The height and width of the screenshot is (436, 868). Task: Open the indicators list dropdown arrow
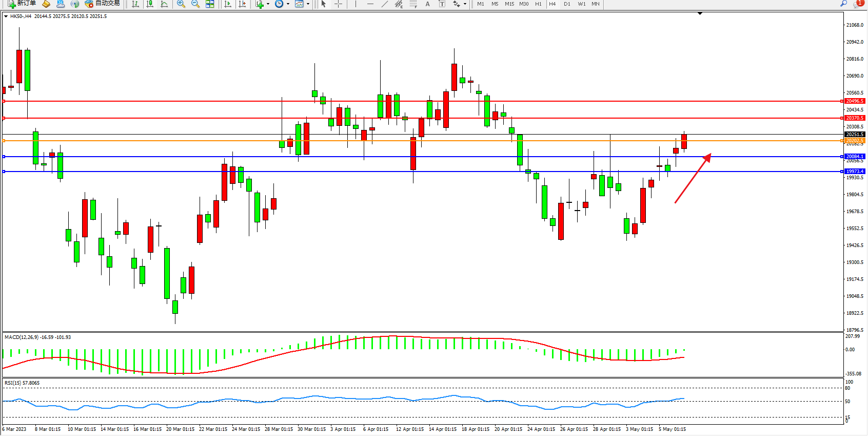[268, 4]
